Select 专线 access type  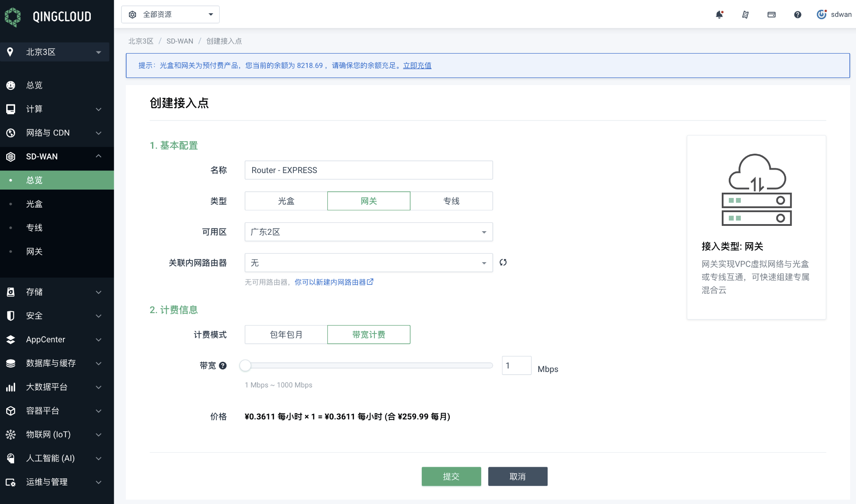pos(451,201)
